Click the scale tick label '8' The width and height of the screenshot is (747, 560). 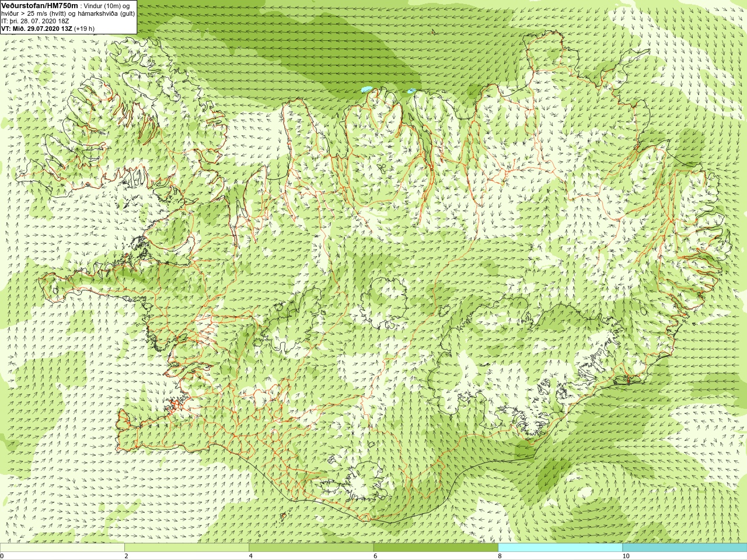pyautogui.click(x=500, y=556)
